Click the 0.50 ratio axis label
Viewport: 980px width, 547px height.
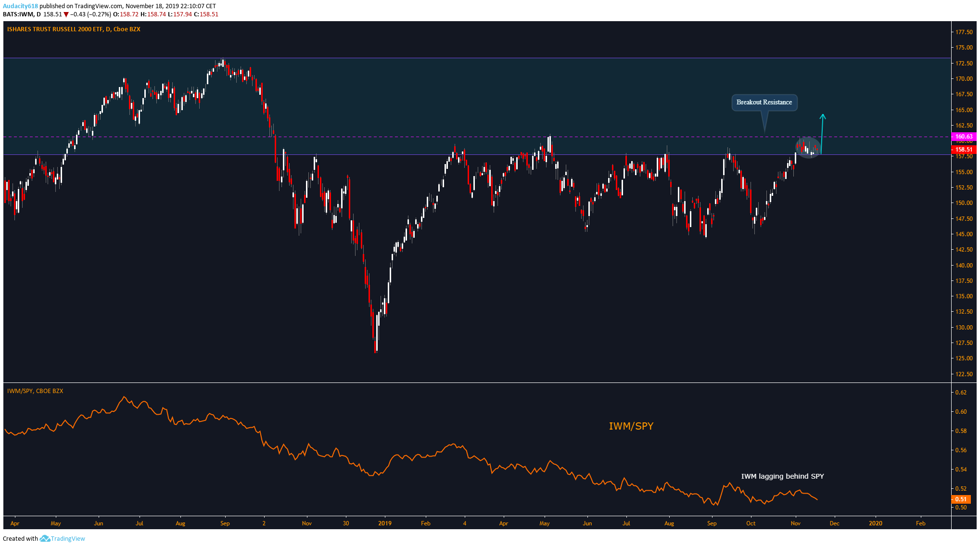(x=961, y=508)
